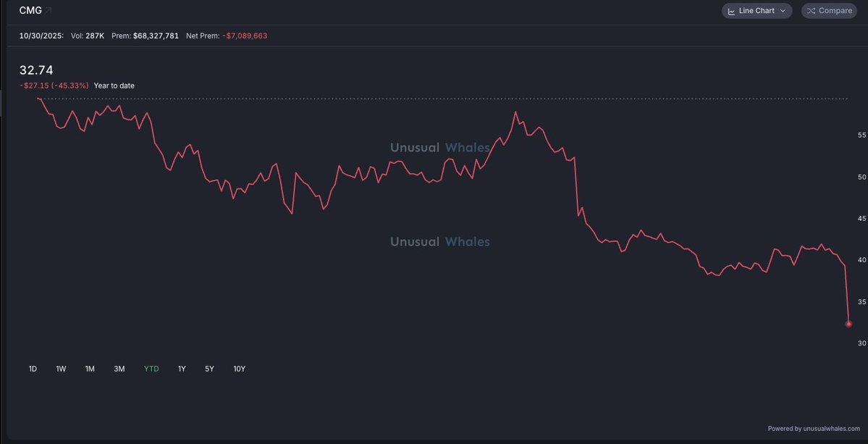
Task: Click the line chart icon in the chart type button
Action: pos(732,11)
